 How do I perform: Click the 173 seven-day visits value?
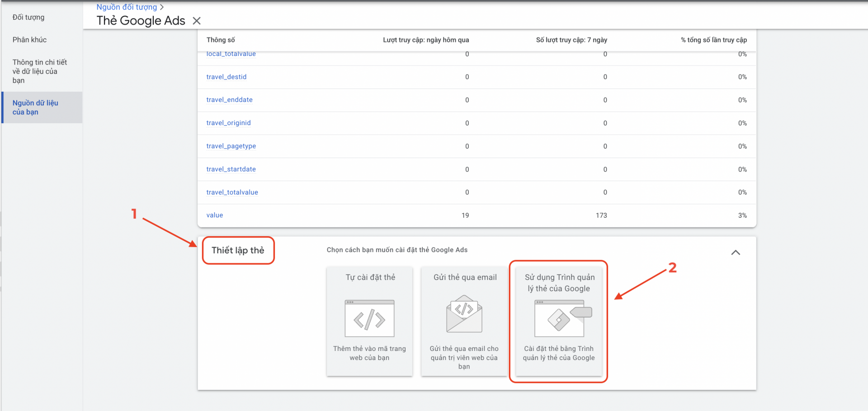(601, 215)
